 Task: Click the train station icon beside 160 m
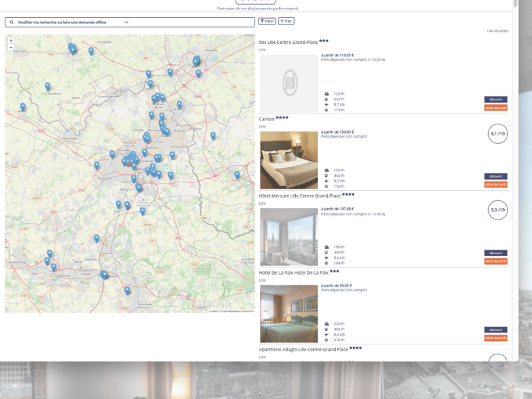[x=327, y=170]
